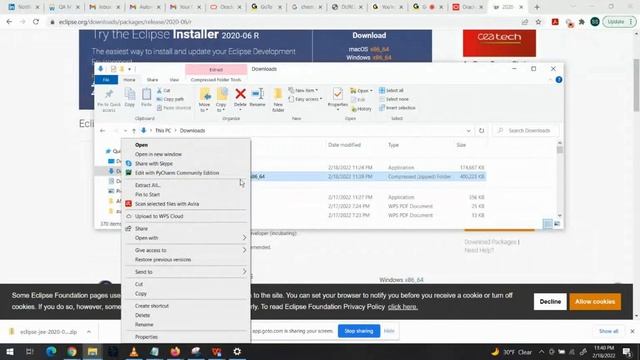Click Invert selection in ribbon
Viewport: 640px width, 360px height.
coord(397,108)
